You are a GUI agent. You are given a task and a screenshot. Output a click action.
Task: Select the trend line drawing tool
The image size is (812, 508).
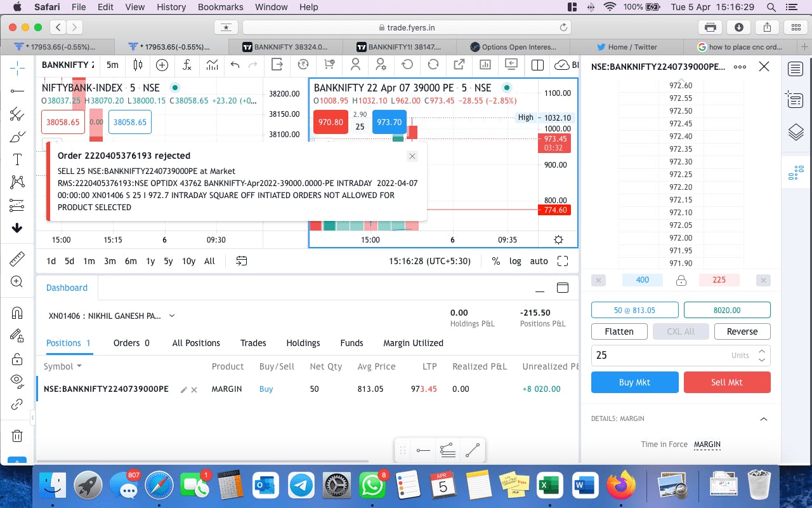pos(17,91)
